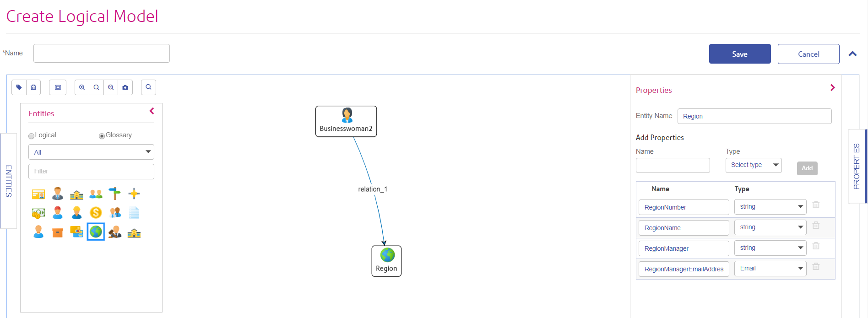
Task: Select the plain user in blue icon
Action: (38, 232)
